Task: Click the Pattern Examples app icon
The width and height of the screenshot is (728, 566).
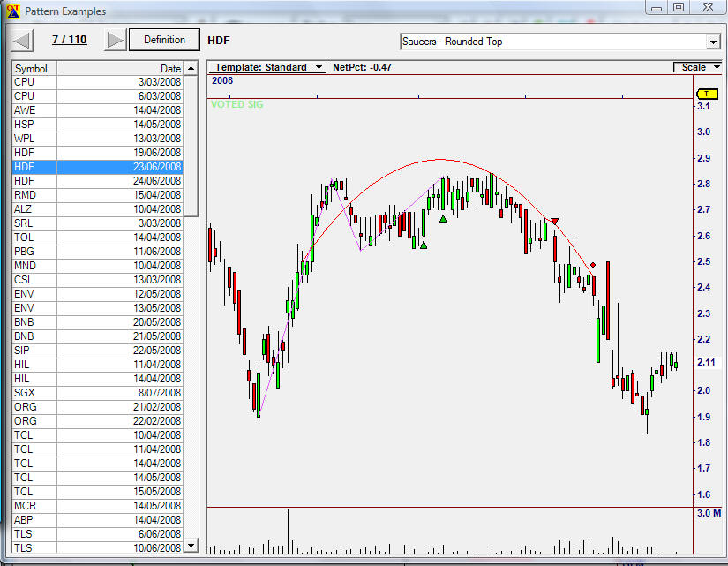Action: pos(13,11)
